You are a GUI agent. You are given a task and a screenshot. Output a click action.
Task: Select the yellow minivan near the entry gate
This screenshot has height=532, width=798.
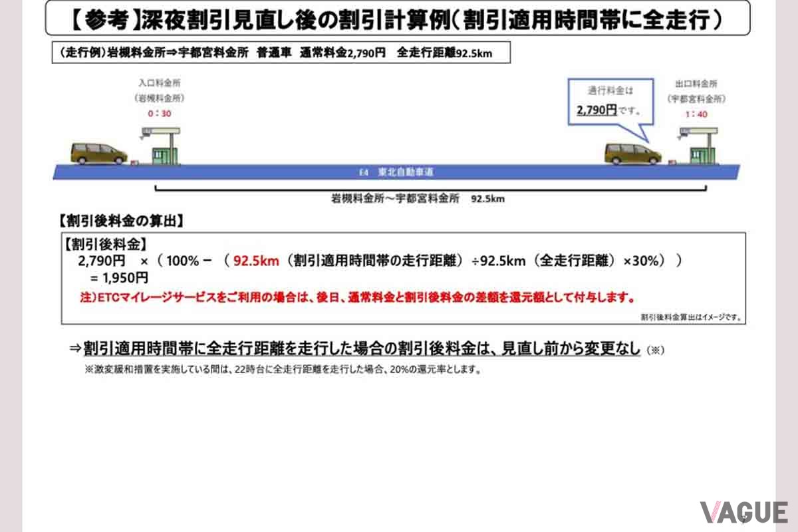click(x=100, y=153)
